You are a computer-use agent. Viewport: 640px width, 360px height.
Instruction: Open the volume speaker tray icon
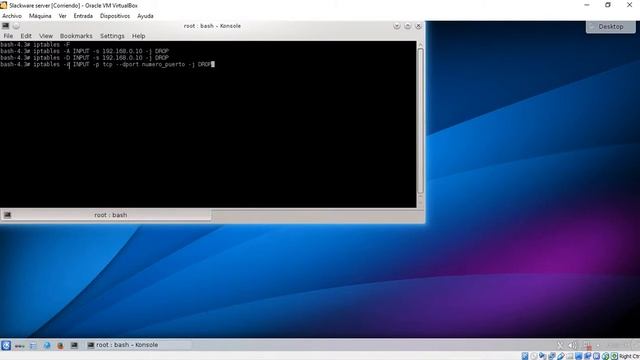(x=572, y=346)
